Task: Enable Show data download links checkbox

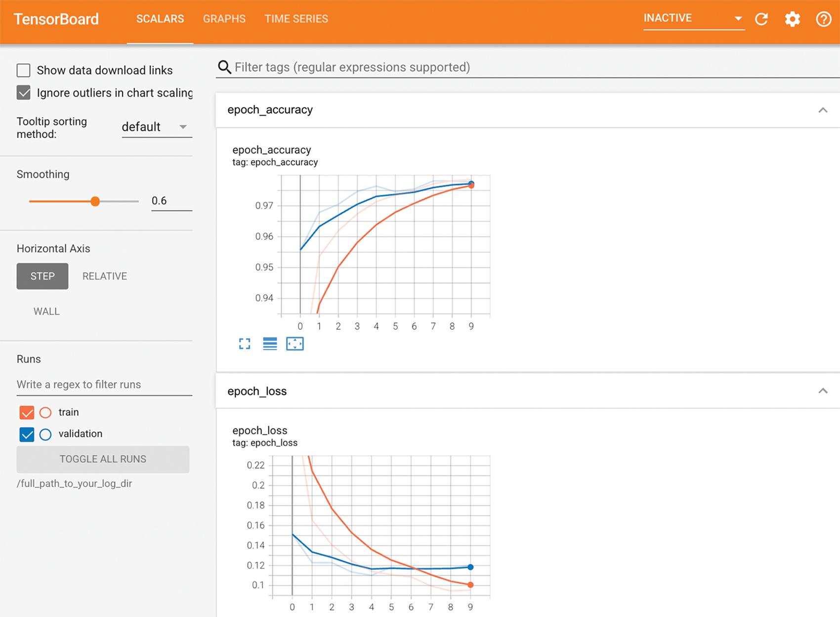Action: [24, 70]
